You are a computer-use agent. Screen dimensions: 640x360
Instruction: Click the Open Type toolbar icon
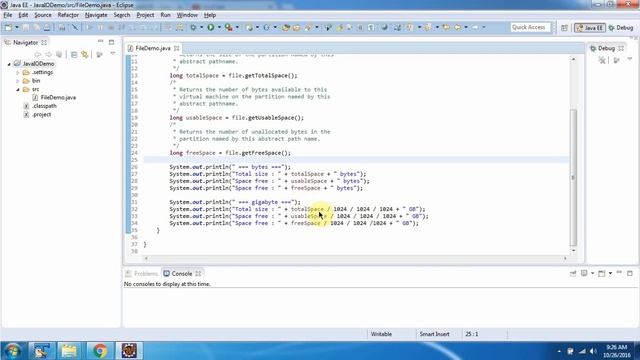pos(286,27)
